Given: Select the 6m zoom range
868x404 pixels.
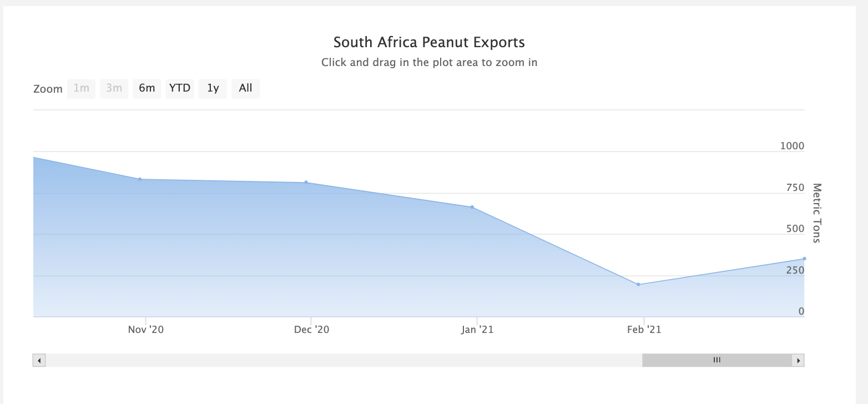Looking at the screenshot, I should [x=147, y=88].
